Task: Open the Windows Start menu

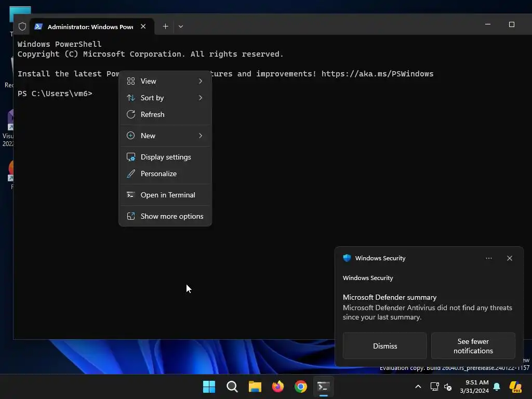Action: coord(209,387)
